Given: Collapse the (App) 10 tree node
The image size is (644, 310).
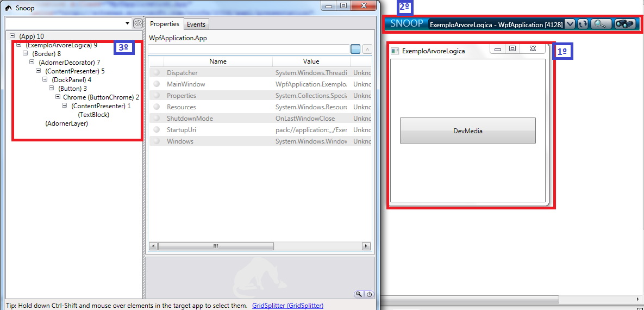Looking at the screenshot, I should click(x=12, y=36).
